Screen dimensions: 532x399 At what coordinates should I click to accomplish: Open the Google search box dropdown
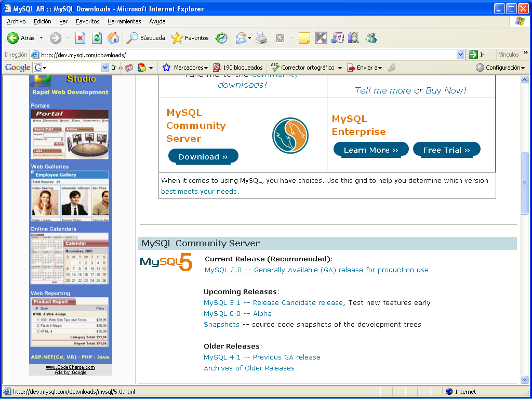tap(105, 68)
